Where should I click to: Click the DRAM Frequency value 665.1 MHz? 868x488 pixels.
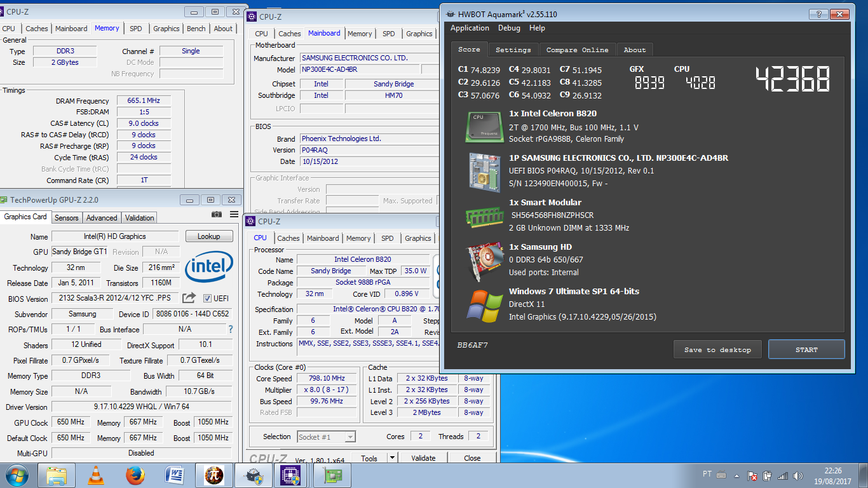pyautogui.click(x=143, y=100)
